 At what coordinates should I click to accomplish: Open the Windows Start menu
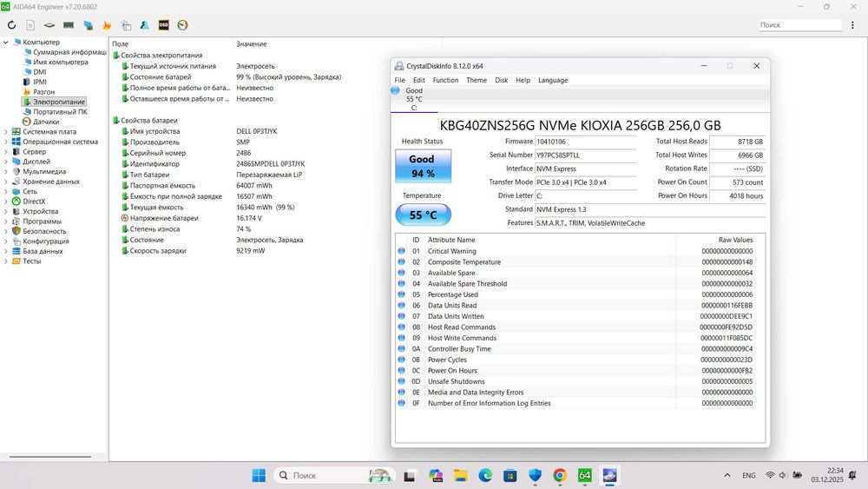[259, 475]
